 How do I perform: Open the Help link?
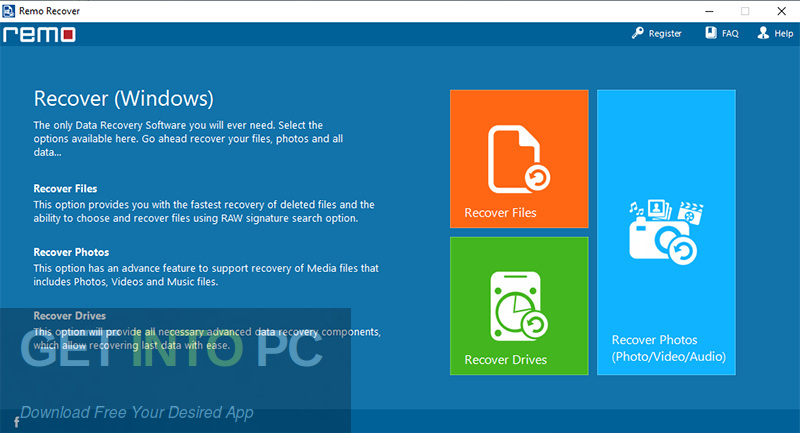pyautogui.click(x=784, y=34)
